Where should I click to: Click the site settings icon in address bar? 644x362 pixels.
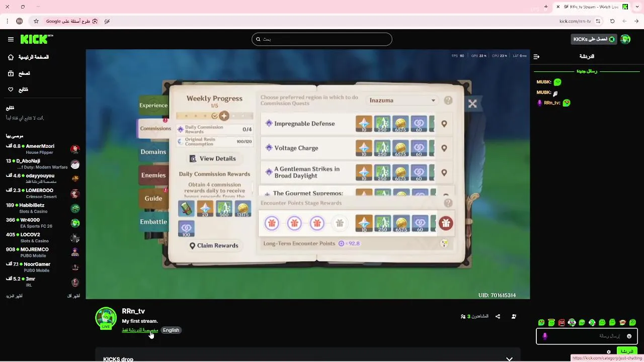[598, 21]
